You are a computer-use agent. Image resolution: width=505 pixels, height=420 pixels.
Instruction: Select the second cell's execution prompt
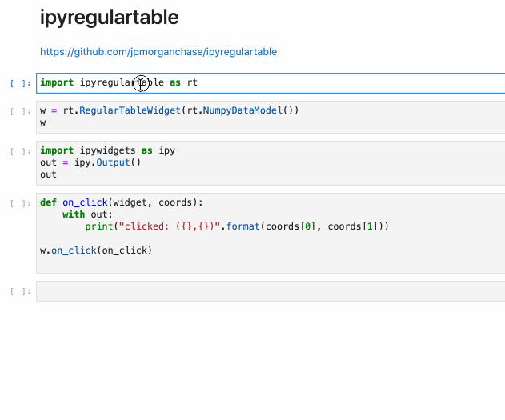tap(22, 111)
